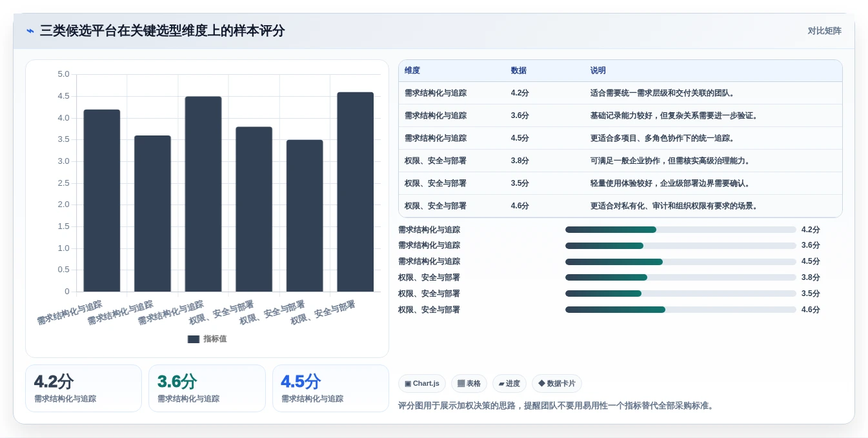Select table cell 更适合对私有化、审计和组织权限有要求的场景。
The image size is (868, 438).
tap(674, 206)
